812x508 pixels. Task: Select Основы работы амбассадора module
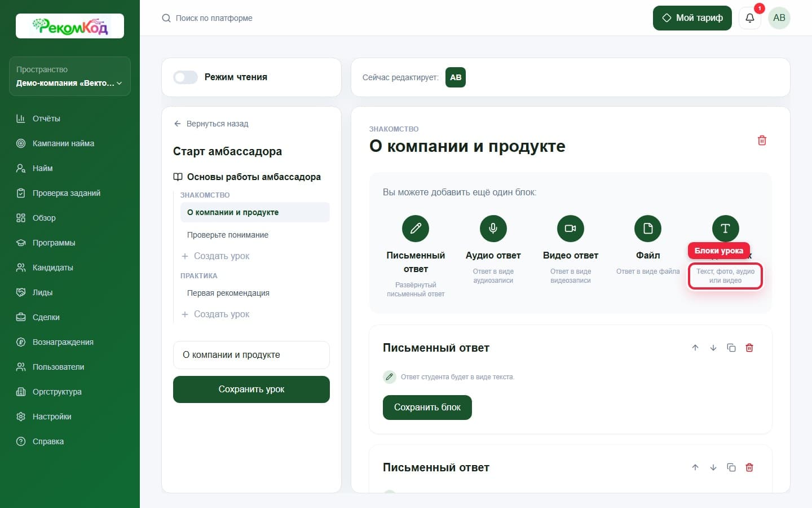tap(247, 177)
